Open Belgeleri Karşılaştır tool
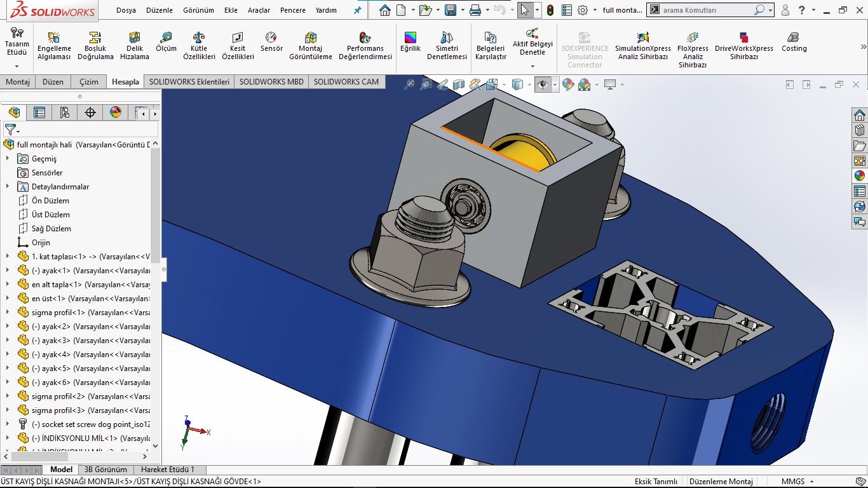 491,46
